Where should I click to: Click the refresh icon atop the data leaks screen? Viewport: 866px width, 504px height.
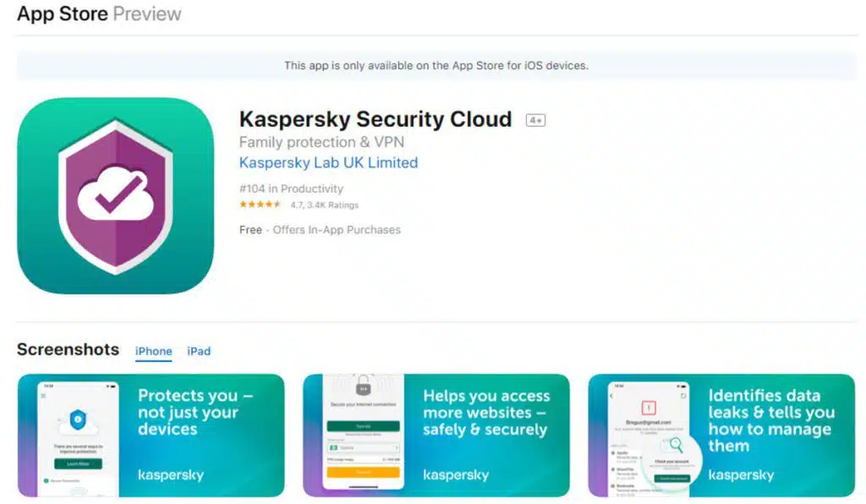(683, 395)
